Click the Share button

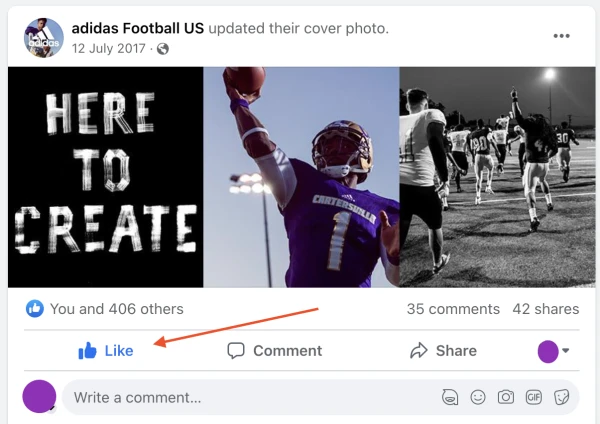[x=443, y=351]
